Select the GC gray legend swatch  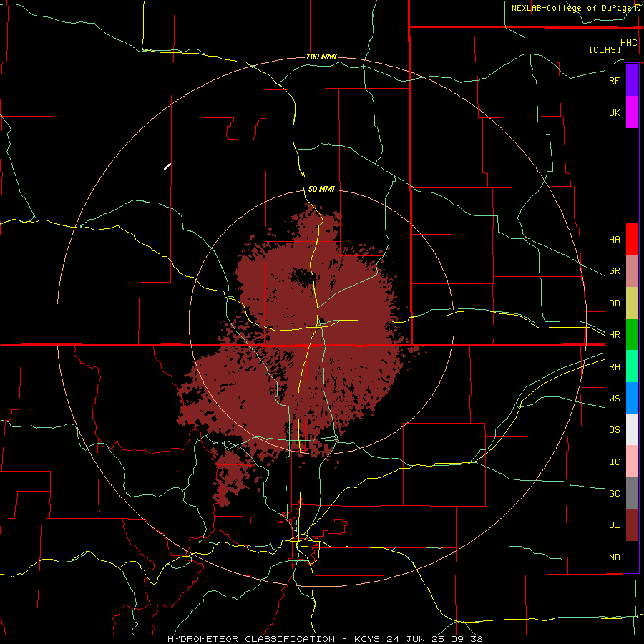tap(632, 493)
